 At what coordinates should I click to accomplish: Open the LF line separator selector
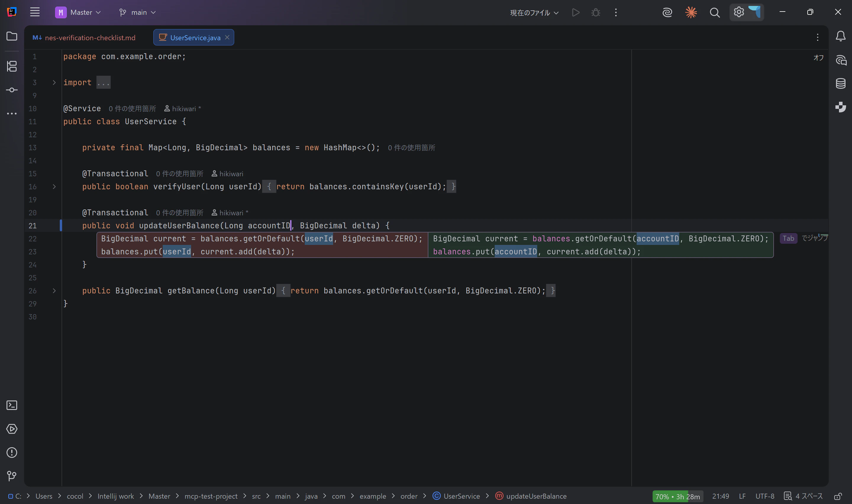coord(742,496)
